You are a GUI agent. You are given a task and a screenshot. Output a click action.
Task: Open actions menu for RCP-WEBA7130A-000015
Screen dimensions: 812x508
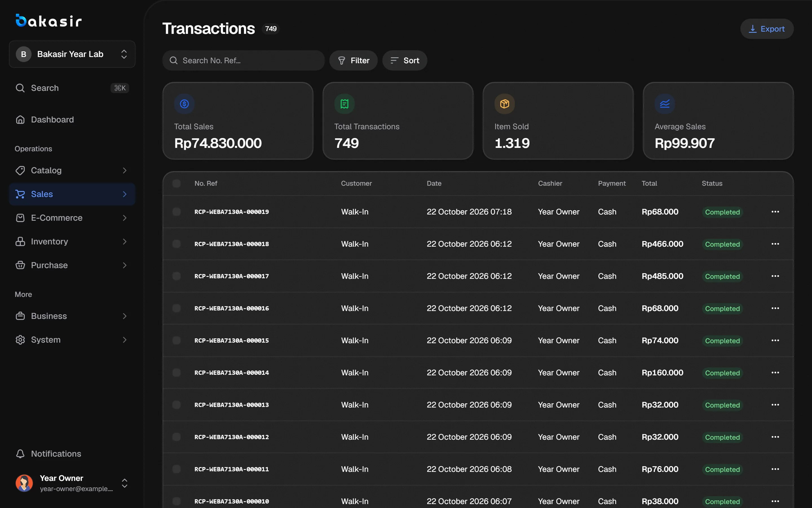tap(775, 340)
